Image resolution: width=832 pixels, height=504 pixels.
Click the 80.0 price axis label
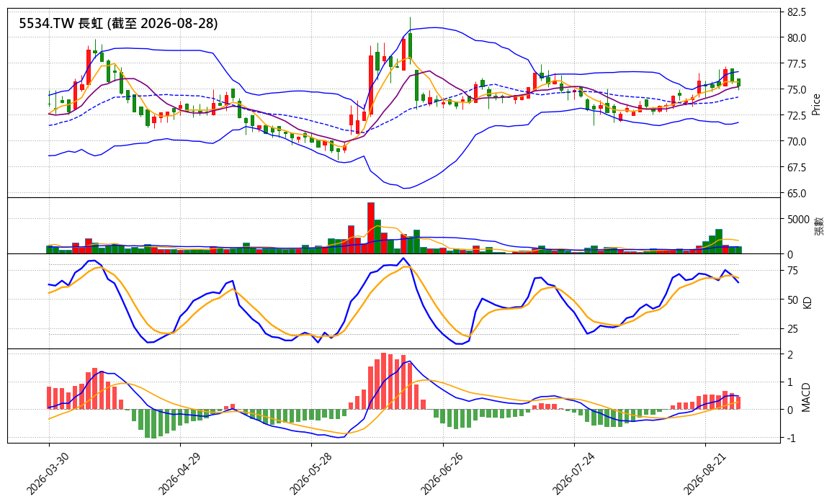pyautogui.click(x=797, y=38)
